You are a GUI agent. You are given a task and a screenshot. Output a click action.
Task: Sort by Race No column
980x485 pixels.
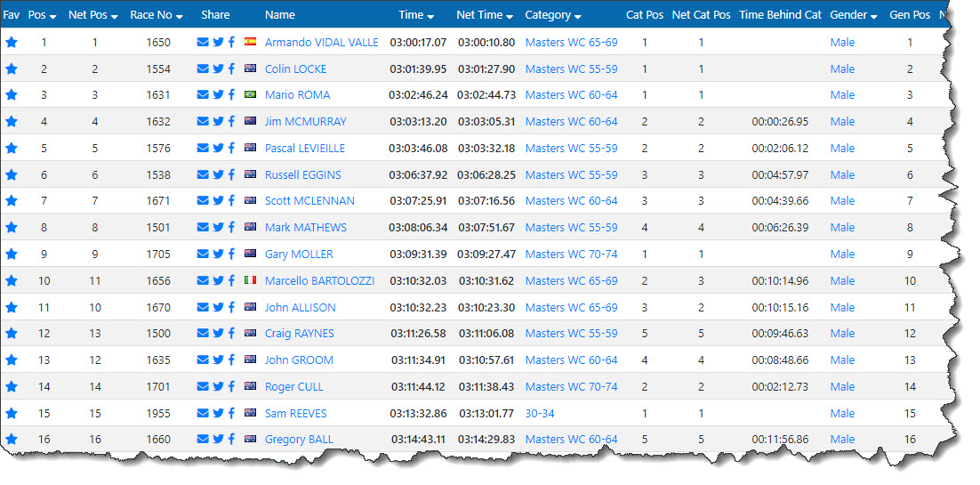(157, 15)
